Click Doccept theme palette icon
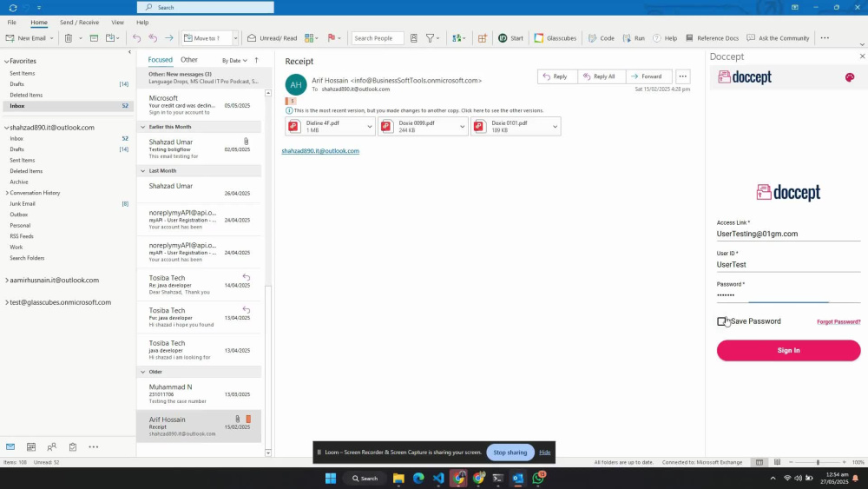This screenshot has width=868, height=489. point(850,77)
